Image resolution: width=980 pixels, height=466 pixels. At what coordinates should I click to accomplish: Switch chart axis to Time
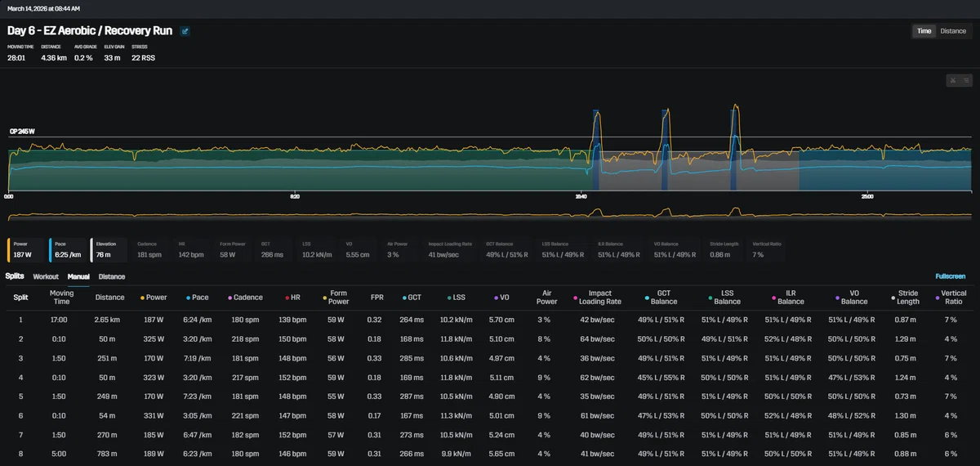click(924, 31)
